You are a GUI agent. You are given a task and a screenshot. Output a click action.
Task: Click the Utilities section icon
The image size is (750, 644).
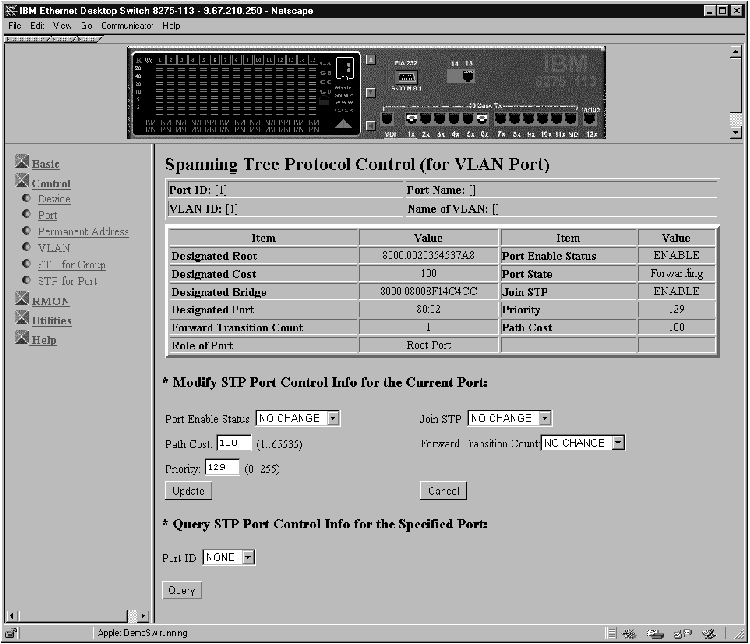[x=23, y=320]
